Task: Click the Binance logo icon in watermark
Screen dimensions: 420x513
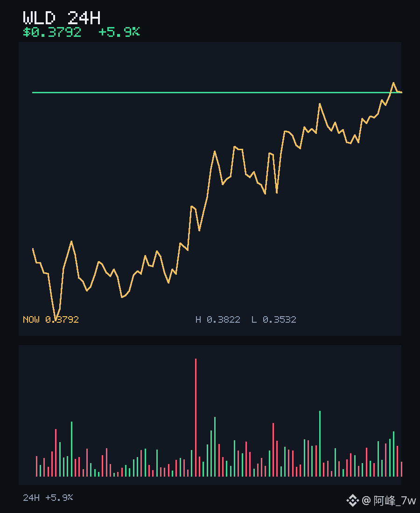Action: point(353,500)
